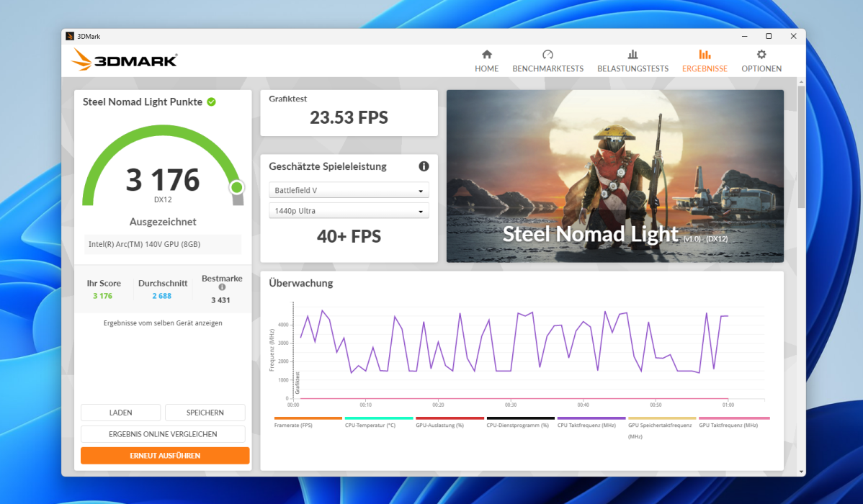This screenshot has height=504, width=863.
Task: Click the Benchmarktests gauge icon
Action: 547,54
